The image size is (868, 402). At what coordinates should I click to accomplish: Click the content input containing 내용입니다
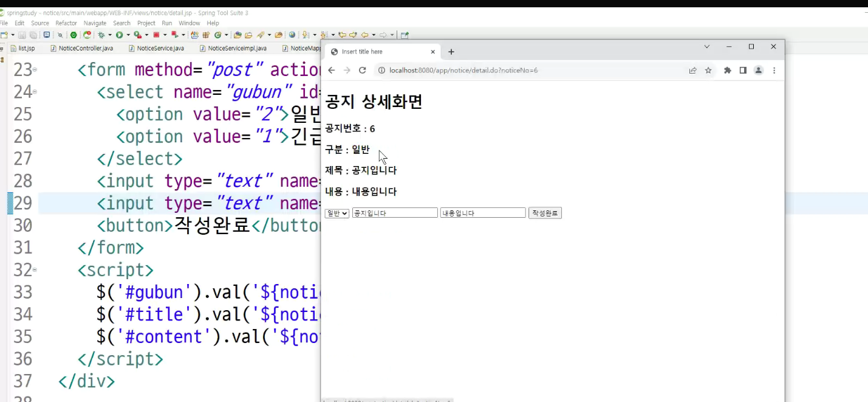(x=483, y=213)
